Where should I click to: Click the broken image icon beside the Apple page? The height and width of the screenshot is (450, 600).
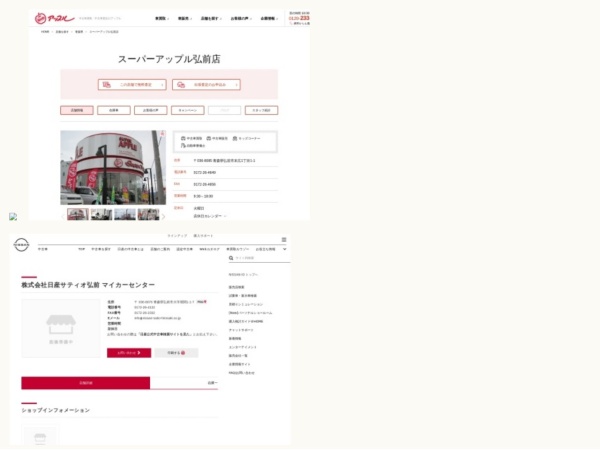13,217
